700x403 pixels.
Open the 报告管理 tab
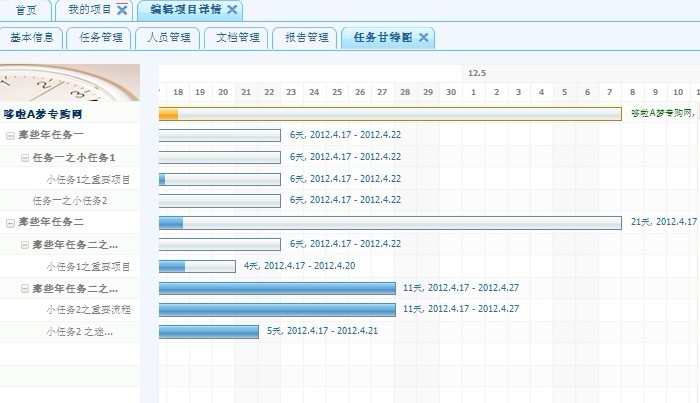(306, 38)
